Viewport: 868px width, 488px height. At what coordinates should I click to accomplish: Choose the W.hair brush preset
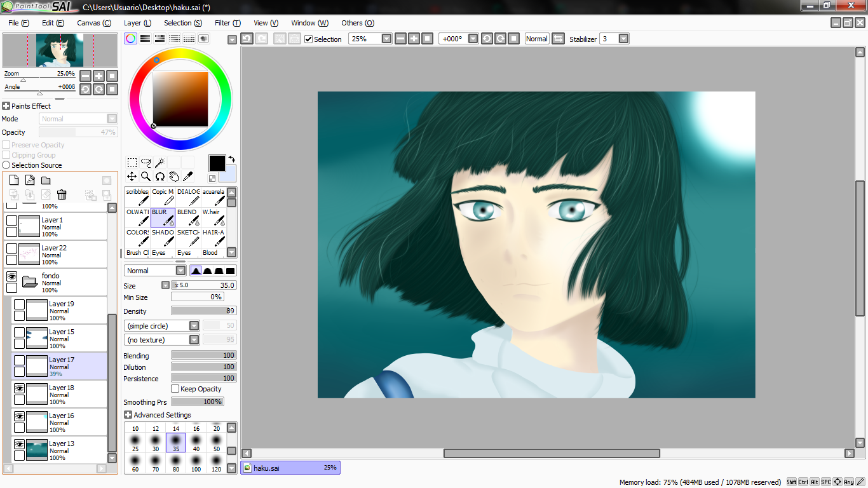click(x=214, y=217)
